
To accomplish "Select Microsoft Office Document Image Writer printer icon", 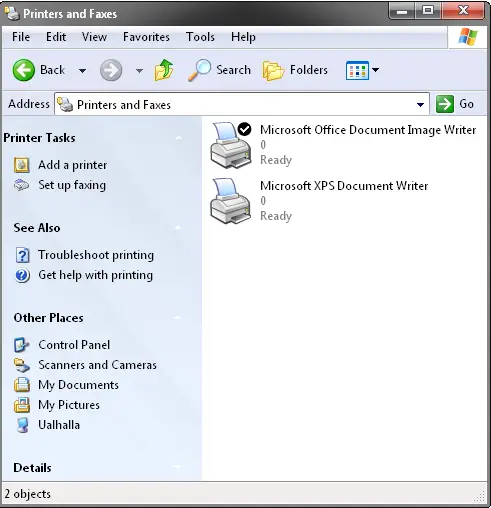I will (231, 145).
